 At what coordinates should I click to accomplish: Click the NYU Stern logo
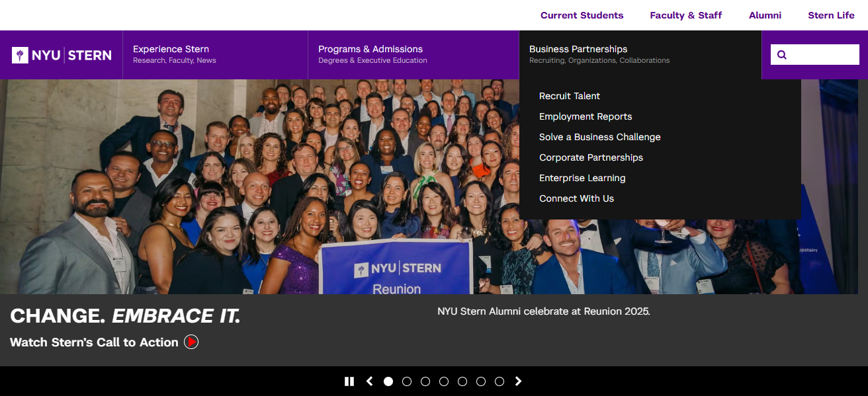pyautogui.click(x=62, y=55)
